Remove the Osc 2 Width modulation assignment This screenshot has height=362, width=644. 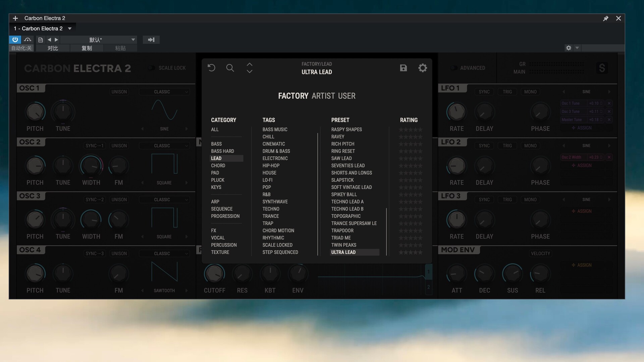tap(609, 157)
